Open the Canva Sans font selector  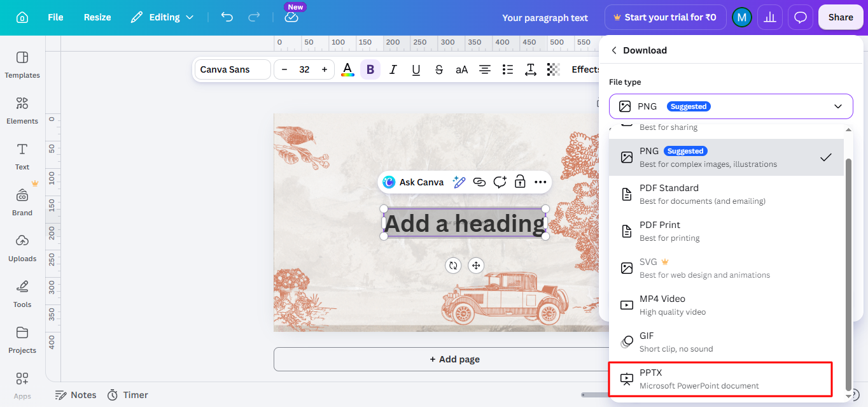pyautogui.click(x=232, y=69)
